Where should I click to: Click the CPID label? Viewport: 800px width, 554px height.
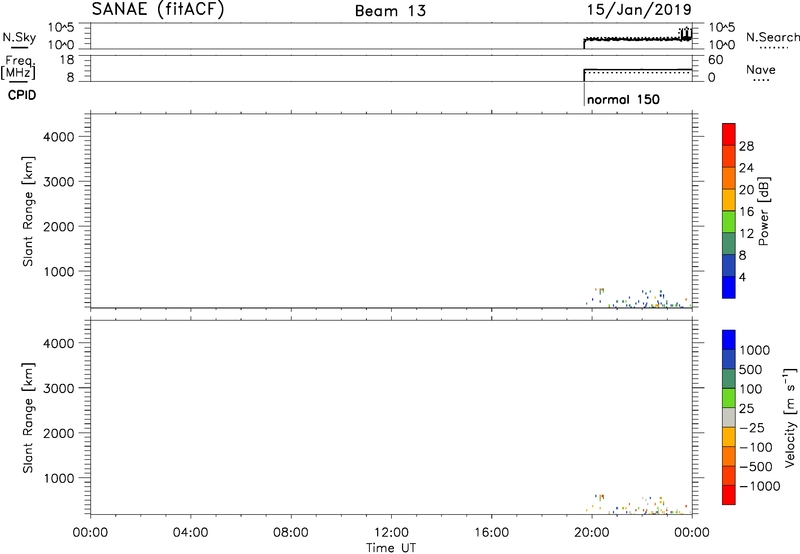coord(22,95)
